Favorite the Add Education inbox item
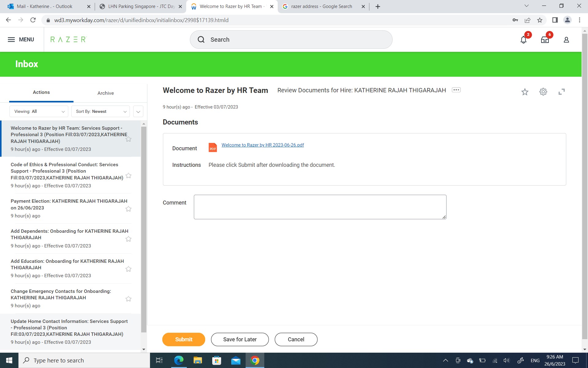The width and height of the screenshot is (588, 368). tap(129, 269)
